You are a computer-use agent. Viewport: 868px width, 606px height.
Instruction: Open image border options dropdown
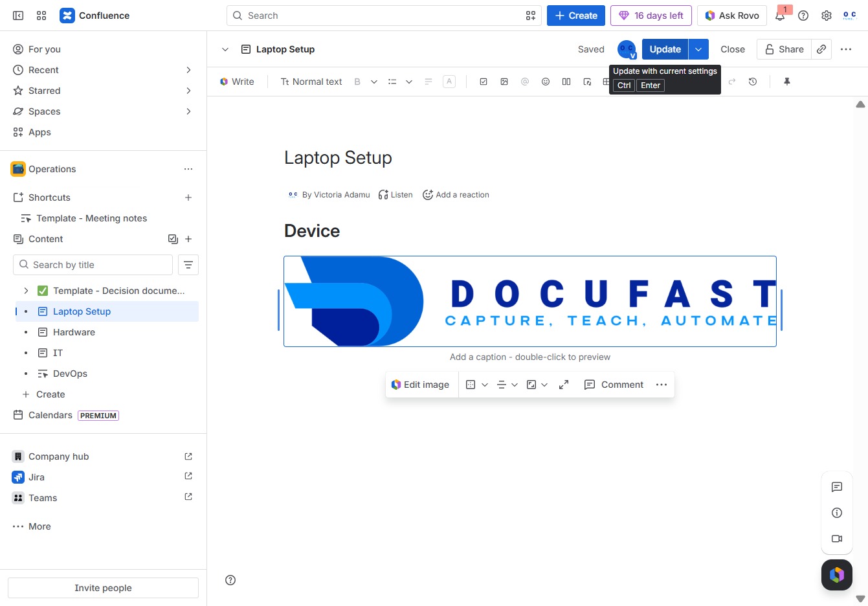[x=477, y=385]
